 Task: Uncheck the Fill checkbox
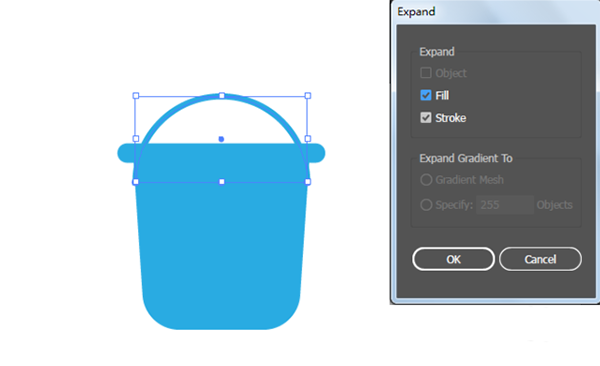click(x=426, y=95)
